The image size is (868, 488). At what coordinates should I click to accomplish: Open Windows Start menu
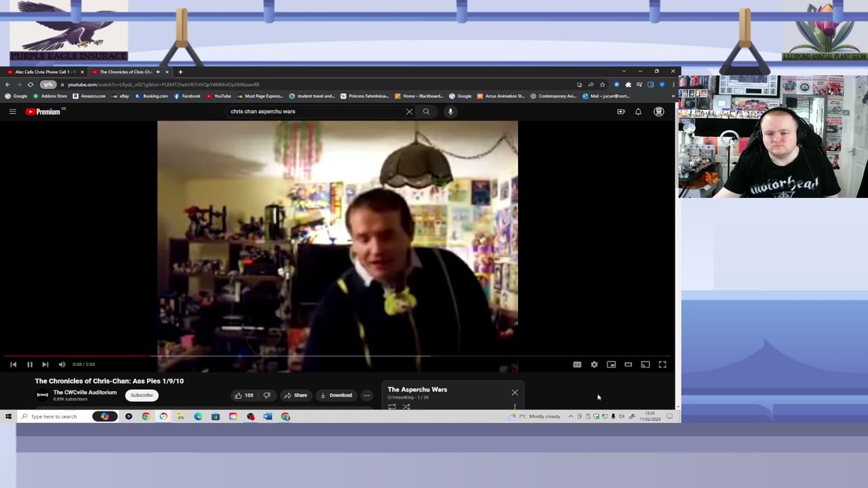click(8, 417)
